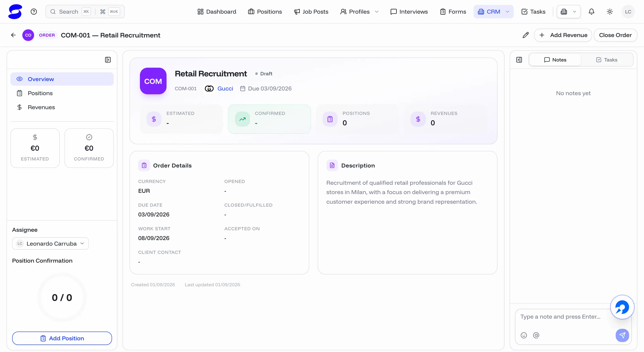Click the @ mention icon in note box
The image size is (644, 352).
[x=536, y=335]
